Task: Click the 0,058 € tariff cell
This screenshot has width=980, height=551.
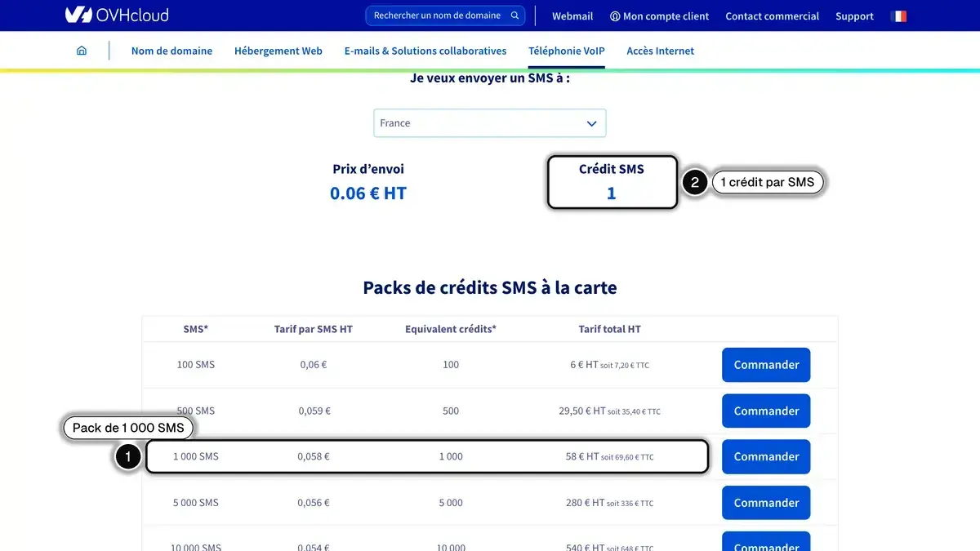Action: coord(314,456)
